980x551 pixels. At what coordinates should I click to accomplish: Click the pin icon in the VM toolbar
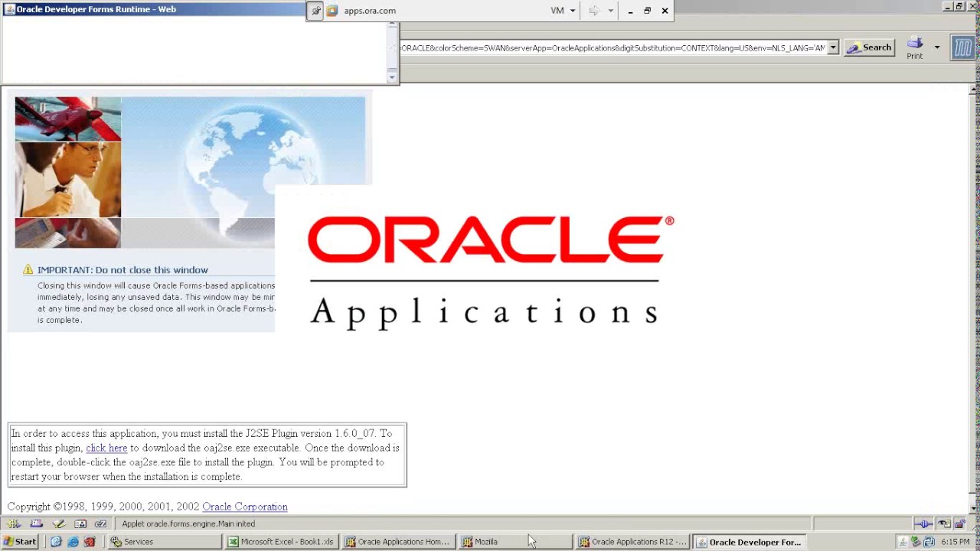pyautogui.click(x=315, y=11)
